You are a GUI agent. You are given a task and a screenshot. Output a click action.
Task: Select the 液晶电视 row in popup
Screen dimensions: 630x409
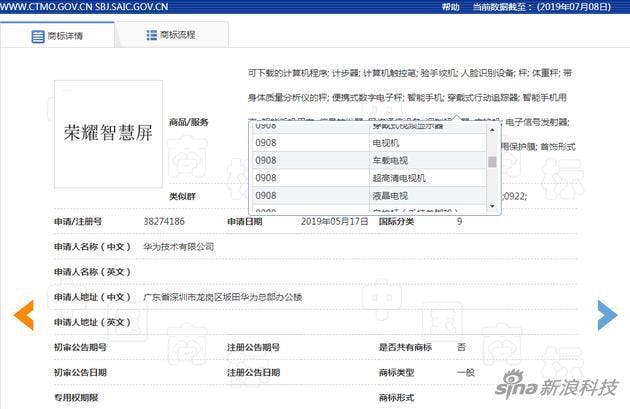pos(369,196)
